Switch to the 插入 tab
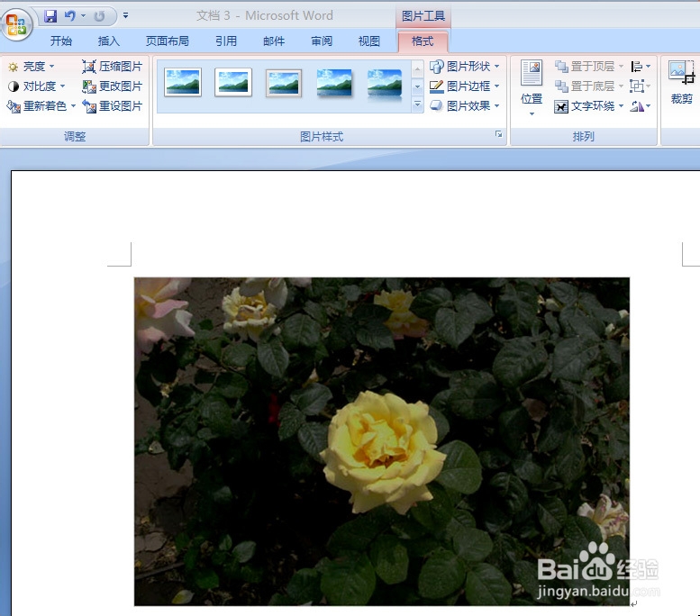Image resolution: width=700 pixels, height=616 pixels. pos(109,41)
